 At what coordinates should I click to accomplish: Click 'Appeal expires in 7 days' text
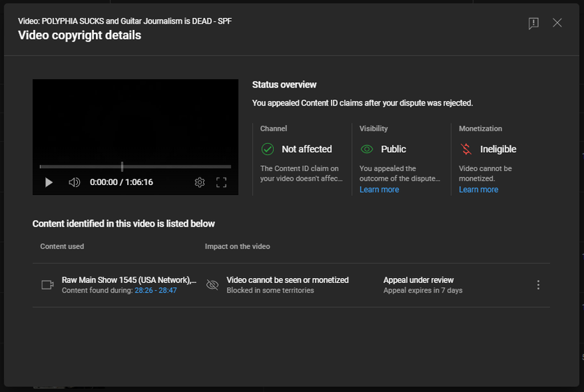[423, 290]
